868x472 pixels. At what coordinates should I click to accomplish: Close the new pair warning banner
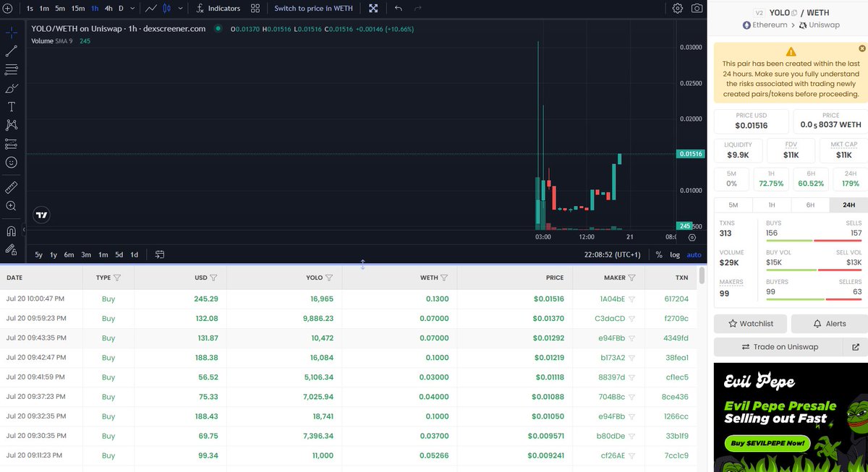[x=861, y=48]
